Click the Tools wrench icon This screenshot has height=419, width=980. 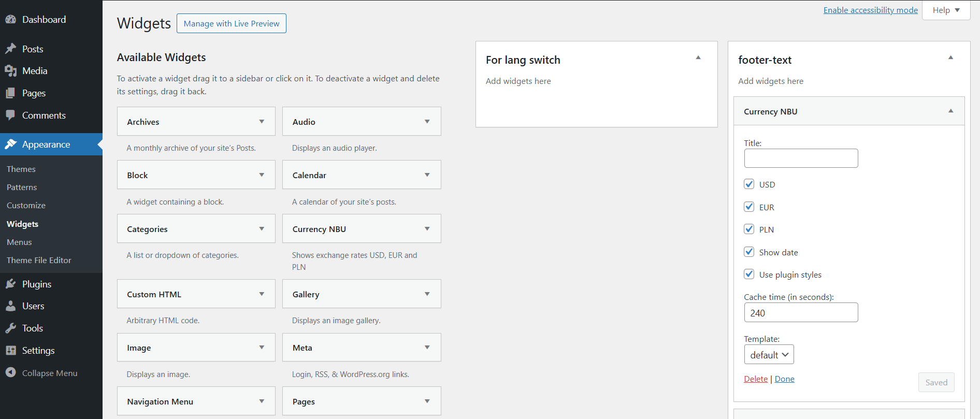(11, 328)
